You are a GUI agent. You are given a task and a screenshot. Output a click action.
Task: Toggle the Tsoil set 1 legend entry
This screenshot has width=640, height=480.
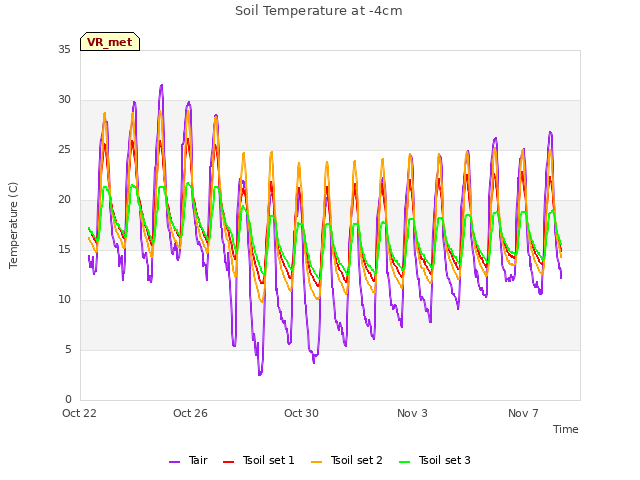(x=259, y=460)
